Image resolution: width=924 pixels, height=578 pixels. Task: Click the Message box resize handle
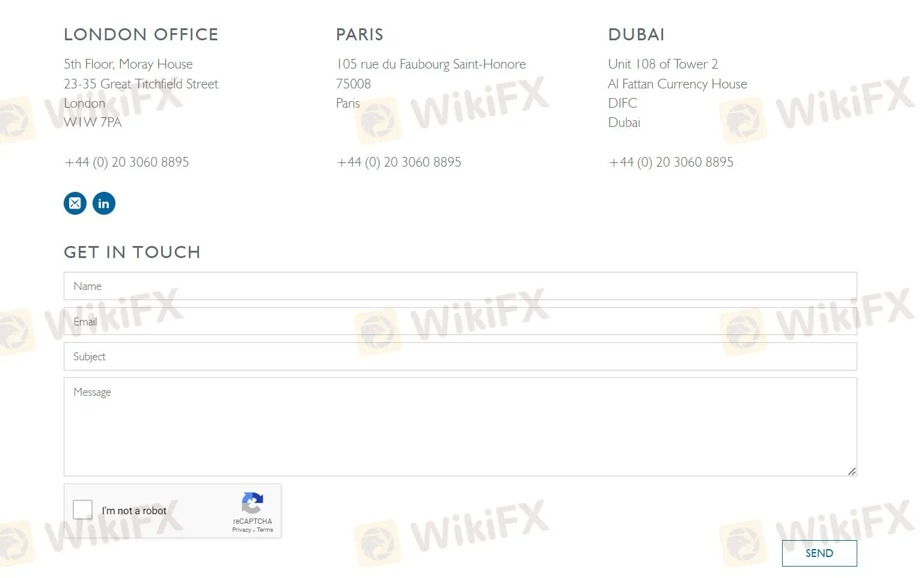(852, 472)
